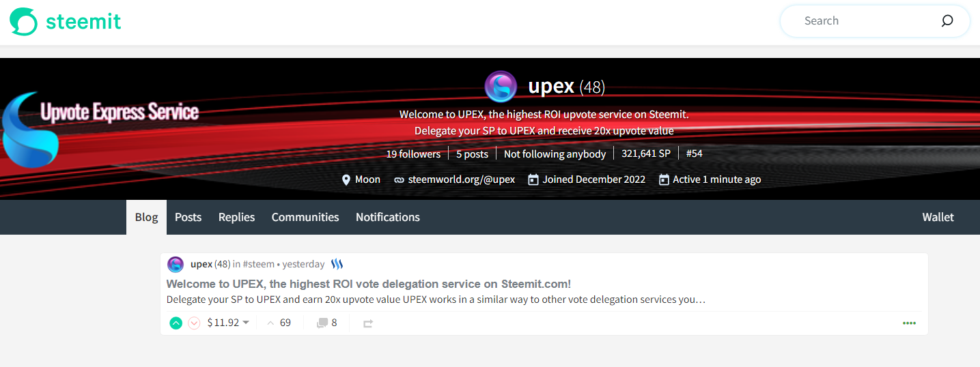Switch to the Posts tab
The height and width of the screenshot is (367, 980).
click(188, 217)
